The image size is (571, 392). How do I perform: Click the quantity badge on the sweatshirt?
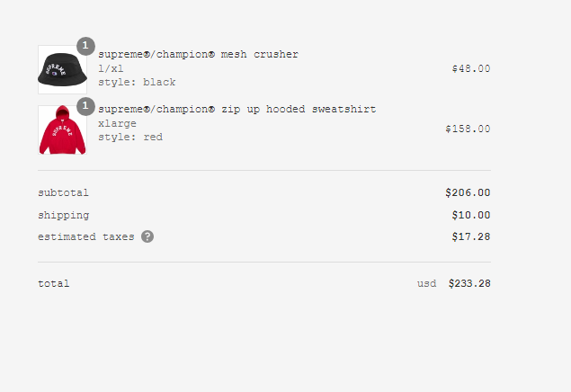tap(85, 106)
